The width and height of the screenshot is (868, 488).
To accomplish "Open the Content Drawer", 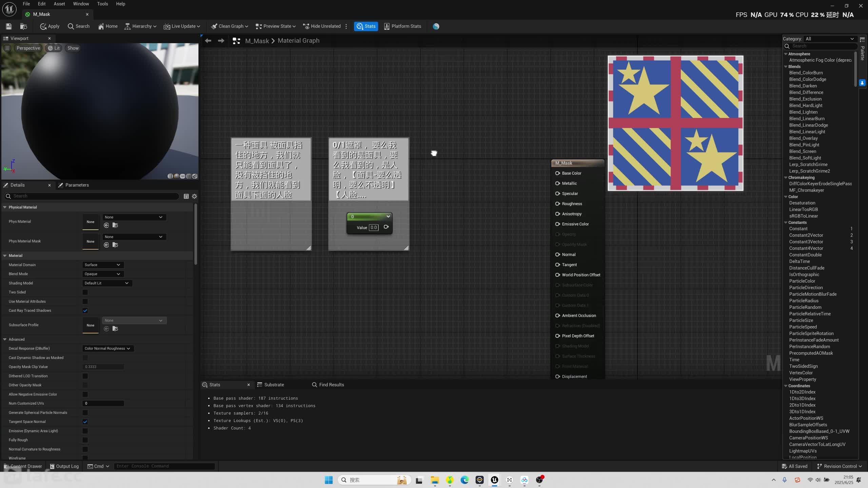I will click(x=23, y=466).
